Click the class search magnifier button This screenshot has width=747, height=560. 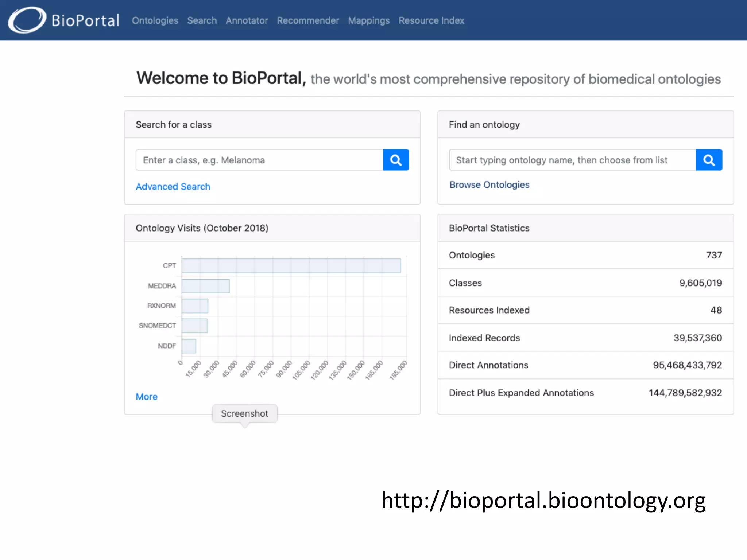click(396, 160)
